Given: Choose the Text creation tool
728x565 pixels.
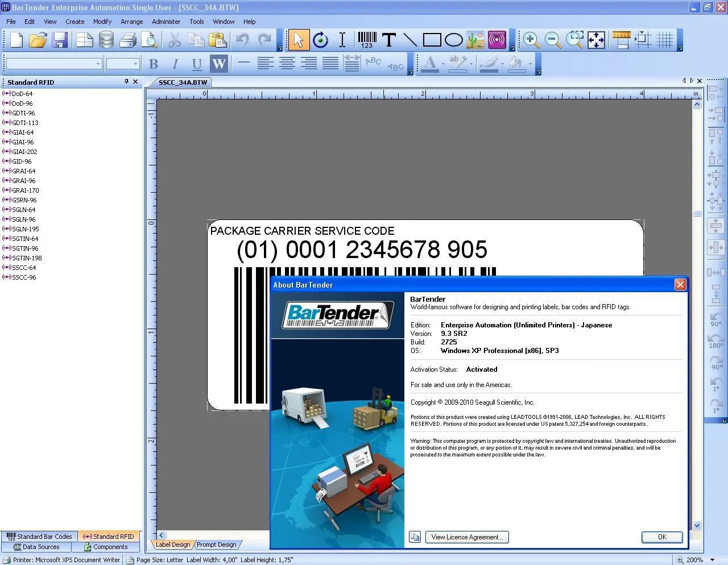Looking at the screenshot, I should pyautogui.click(x=389, y=40).
